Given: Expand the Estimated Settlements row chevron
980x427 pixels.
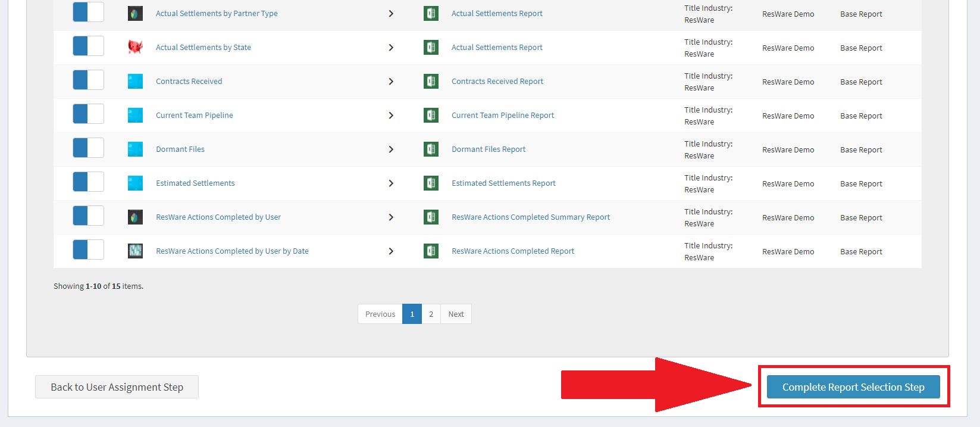Looking at the screenshot, I should [391, 183].
